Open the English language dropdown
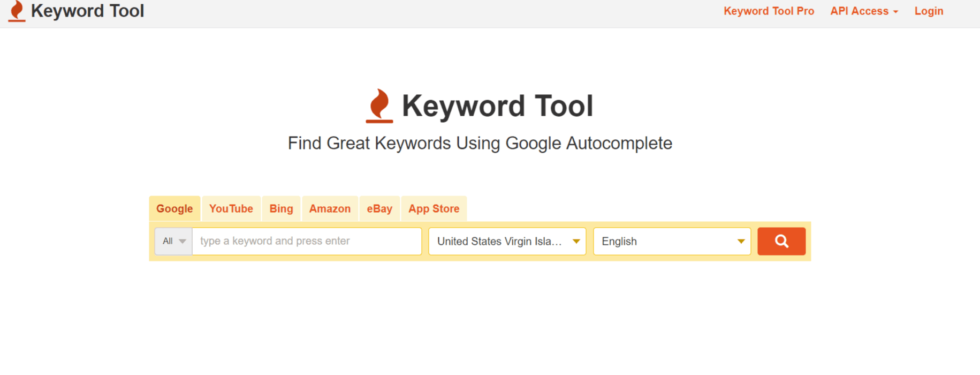This screenshot has height=375, width=980. click(x=672, y=241)
